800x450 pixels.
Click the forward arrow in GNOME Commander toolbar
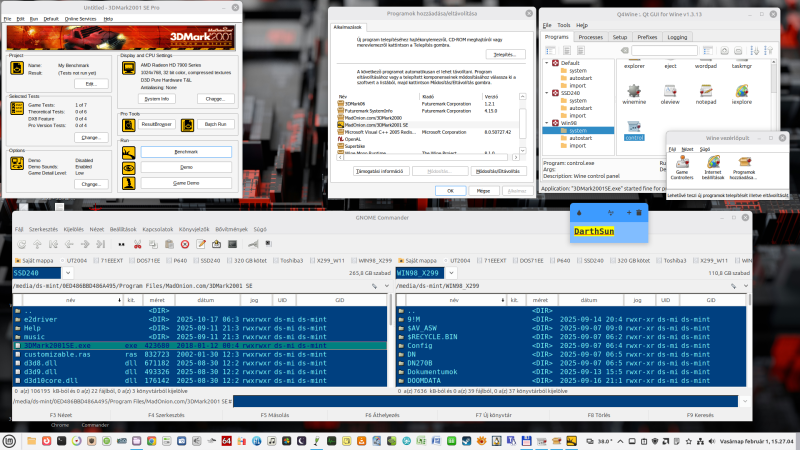(x=85, y=244)
